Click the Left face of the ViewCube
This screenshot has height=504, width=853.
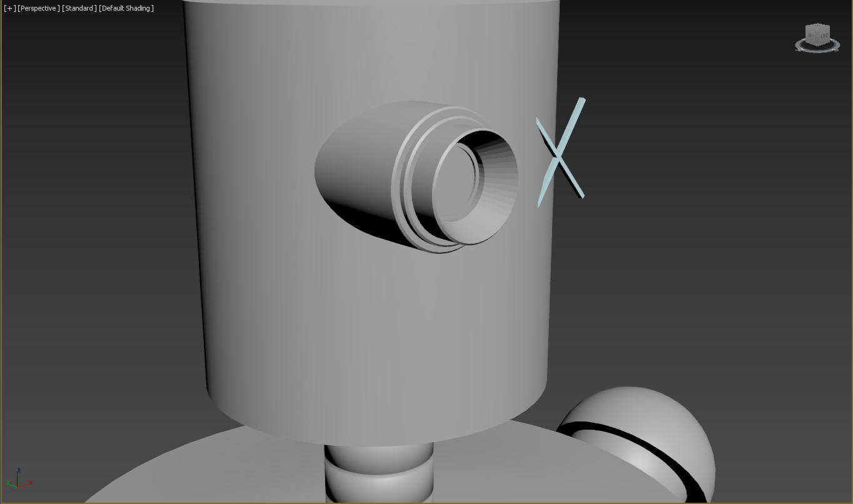tap(812, 36)
